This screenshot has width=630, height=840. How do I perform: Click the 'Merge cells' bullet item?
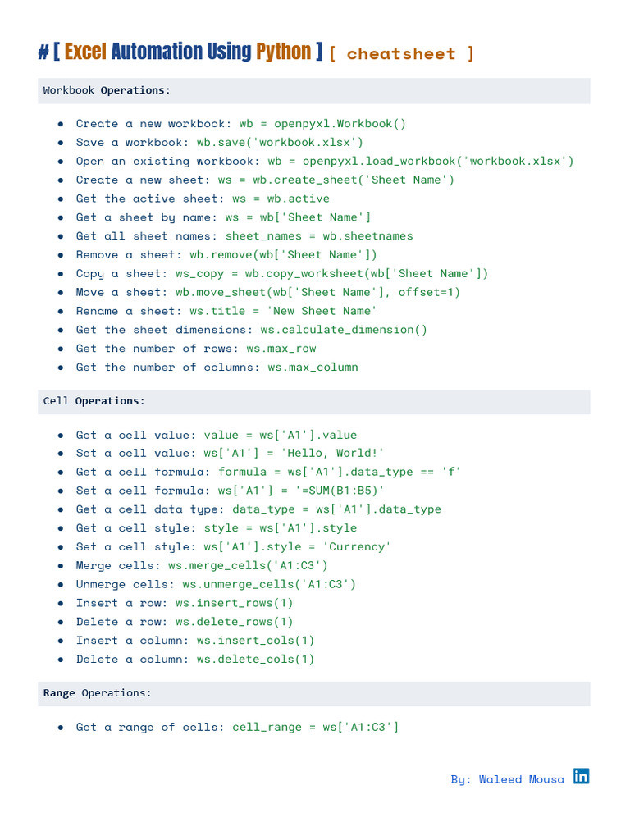click(202, 566)
